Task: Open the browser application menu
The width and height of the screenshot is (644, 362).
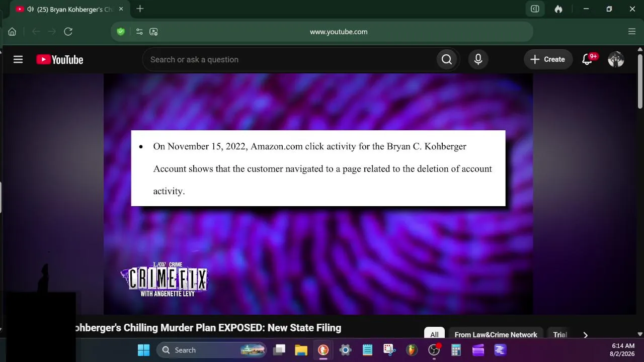Action: pos(632,32)
